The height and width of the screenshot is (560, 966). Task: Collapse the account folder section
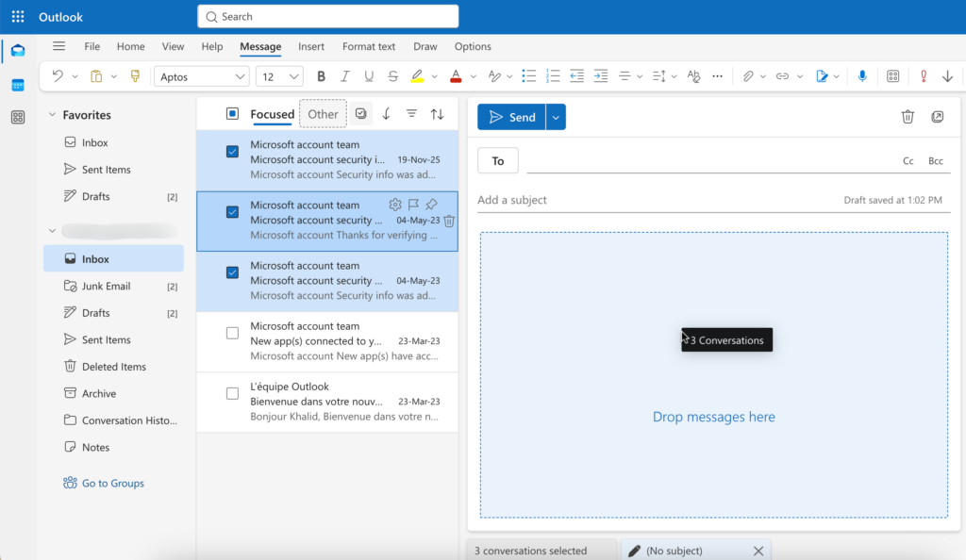click(x=53, y=231)
